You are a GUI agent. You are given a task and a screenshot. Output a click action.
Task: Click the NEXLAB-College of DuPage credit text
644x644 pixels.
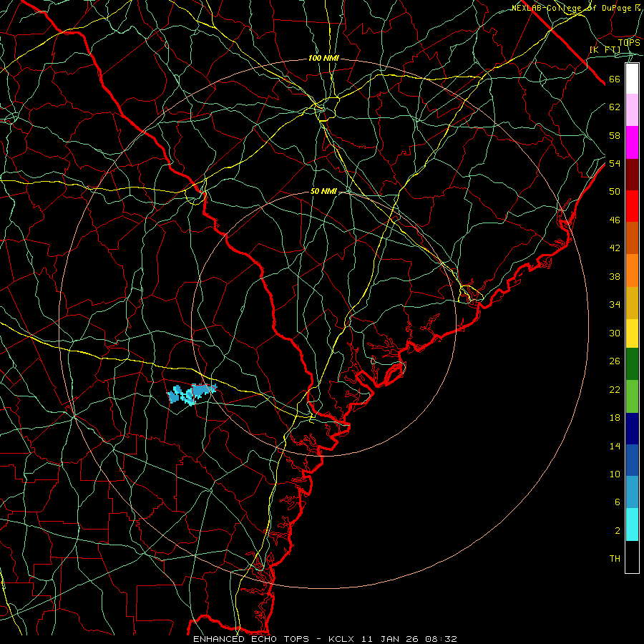(x=575, y=8)
